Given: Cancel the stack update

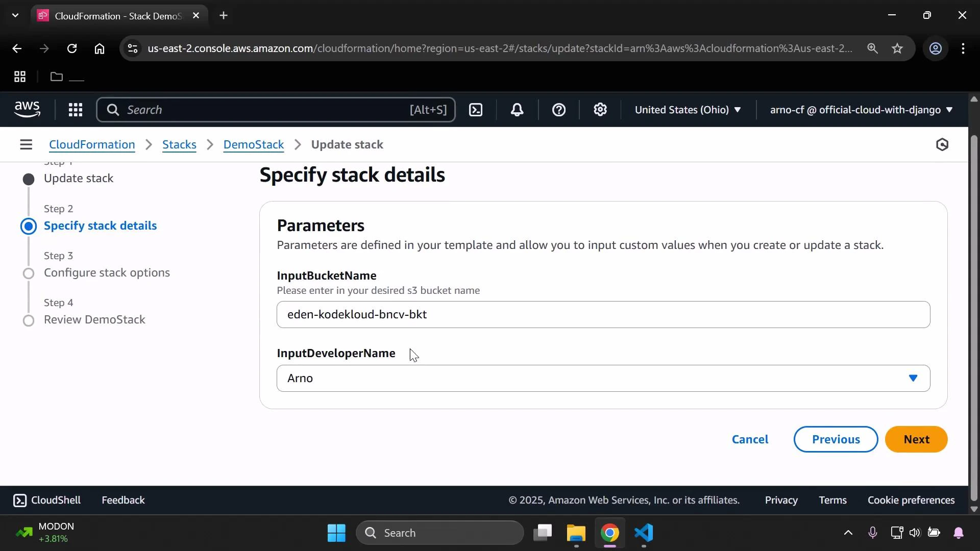Looking at the screenshot, I should [x=750, y=440].
